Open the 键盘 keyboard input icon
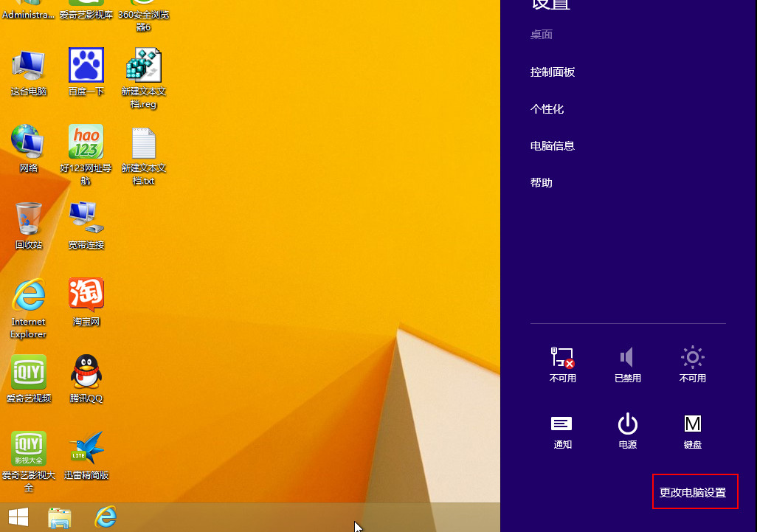 point(692,431)
